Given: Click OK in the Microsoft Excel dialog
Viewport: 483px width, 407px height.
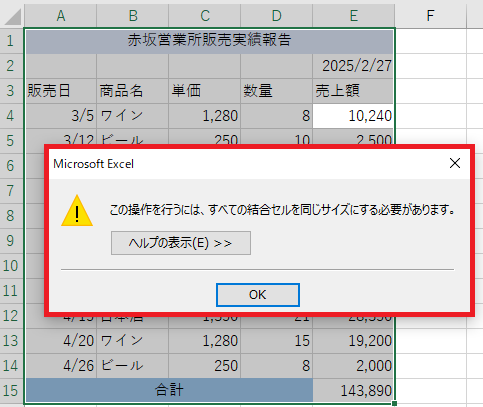Looking at the screenshot, I should tap(258, 295).
